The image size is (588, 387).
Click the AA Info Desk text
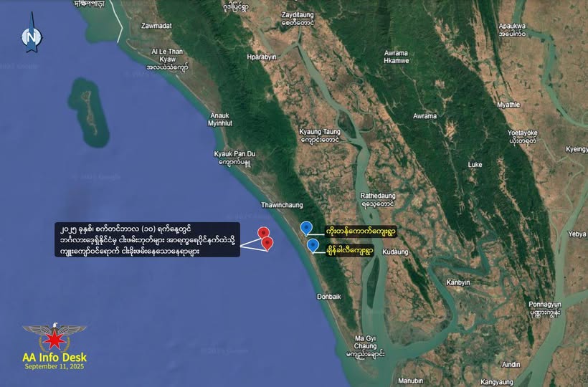[54, 358]
